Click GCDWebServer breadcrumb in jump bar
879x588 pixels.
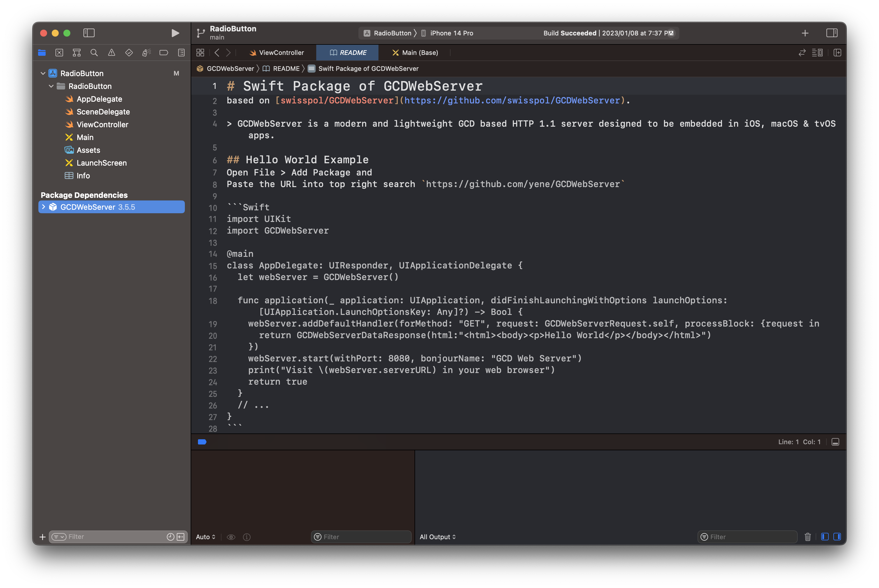(x=226, y=69)
